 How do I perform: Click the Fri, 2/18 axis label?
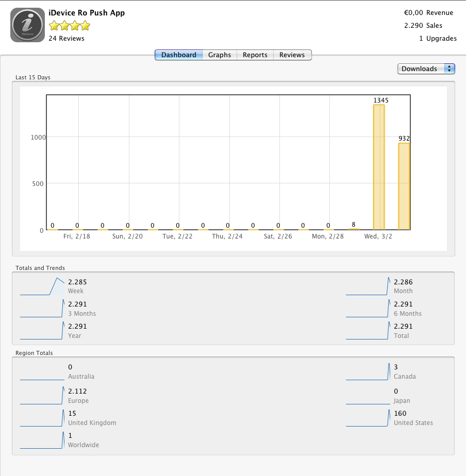tap(77, 236)
